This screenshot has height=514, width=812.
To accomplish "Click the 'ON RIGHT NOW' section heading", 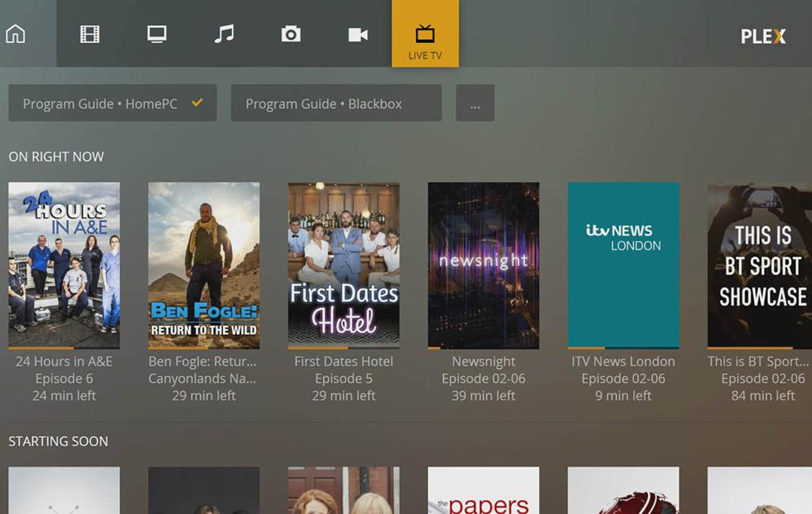I will (x=56, y=157).
